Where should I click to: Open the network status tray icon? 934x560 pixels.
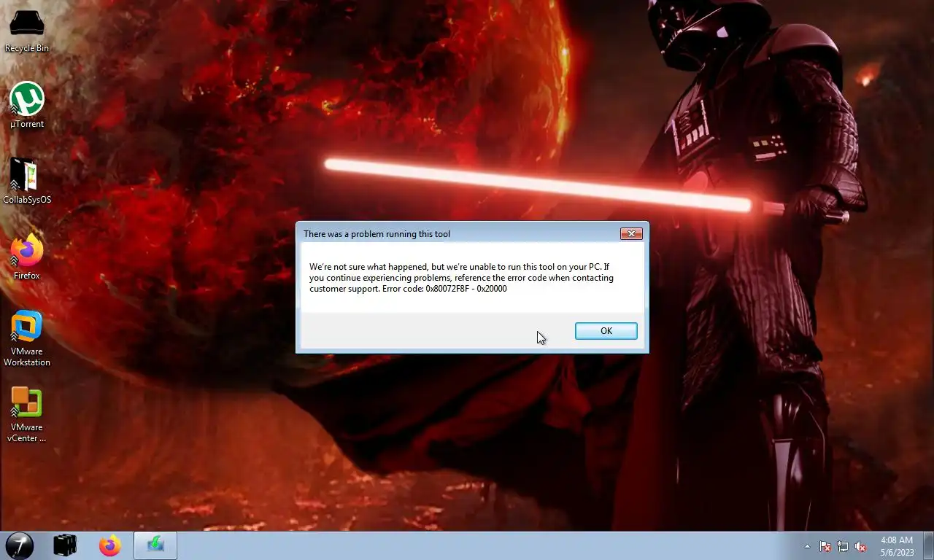coord(843,546)
